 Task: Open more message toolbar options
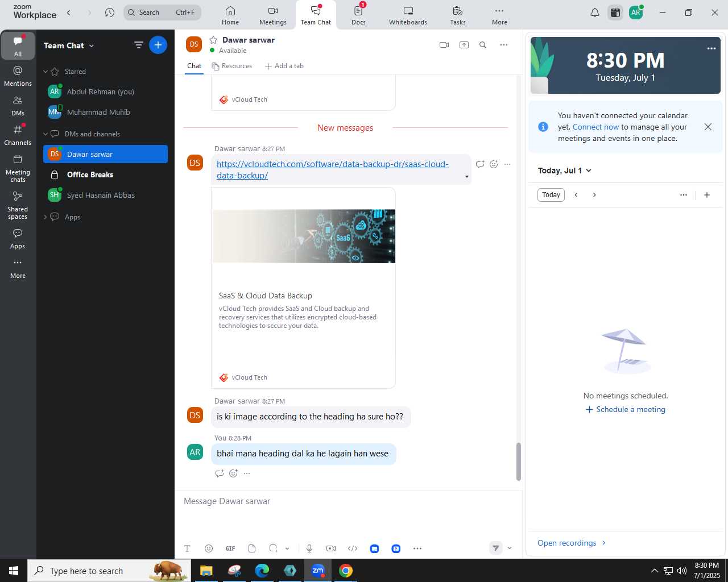tap(417, 548)
